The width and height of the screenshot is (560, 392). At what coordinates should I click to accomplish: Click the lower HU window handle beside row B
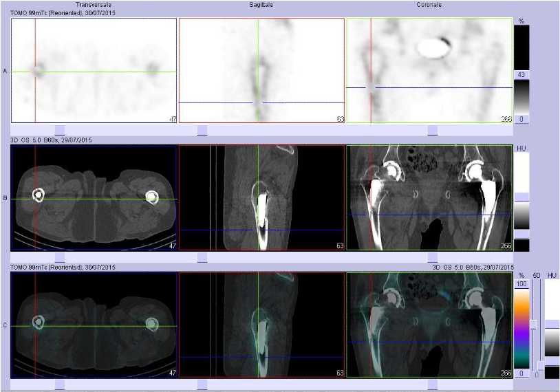[x=521, y=235]
